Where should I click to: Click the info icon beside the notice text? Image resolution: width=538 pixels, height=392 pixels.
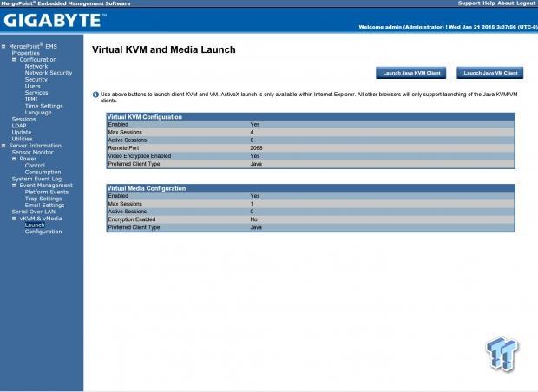pyautogui.click(x=95, y=93)
